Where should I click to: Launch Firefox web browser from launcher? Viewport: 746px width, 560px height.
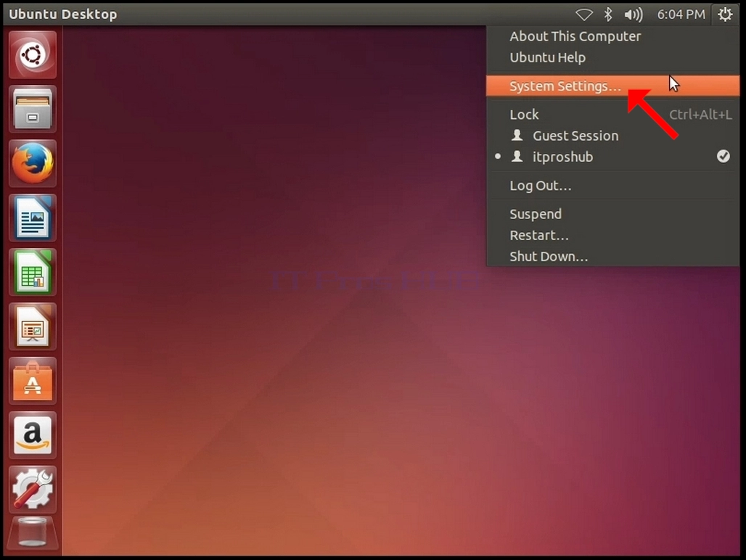(33, 163)
